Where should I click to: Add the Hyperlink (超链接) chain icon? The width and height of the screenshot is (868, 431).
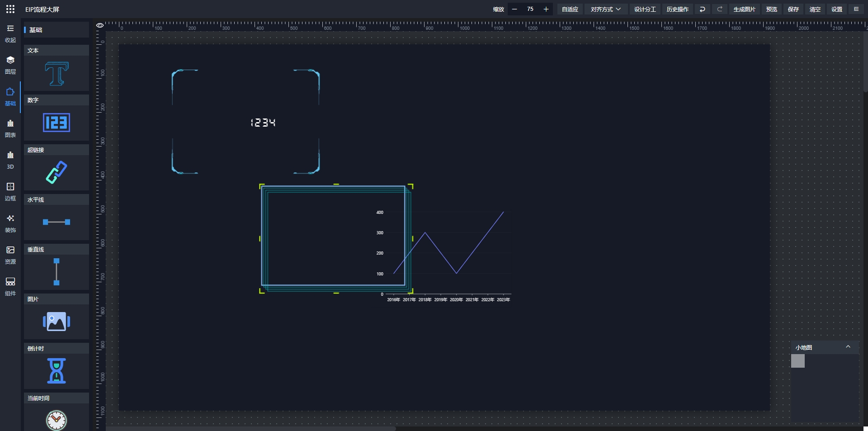[x=57, y=172]
